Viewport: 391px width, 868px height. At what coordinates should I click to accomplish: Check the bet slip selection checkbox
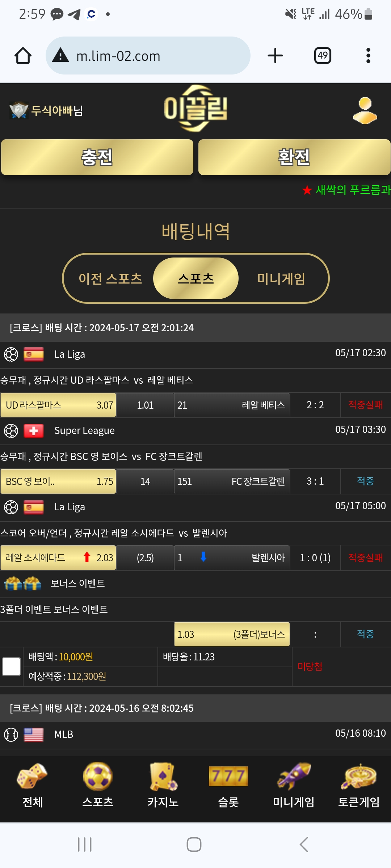coord(11,667)
